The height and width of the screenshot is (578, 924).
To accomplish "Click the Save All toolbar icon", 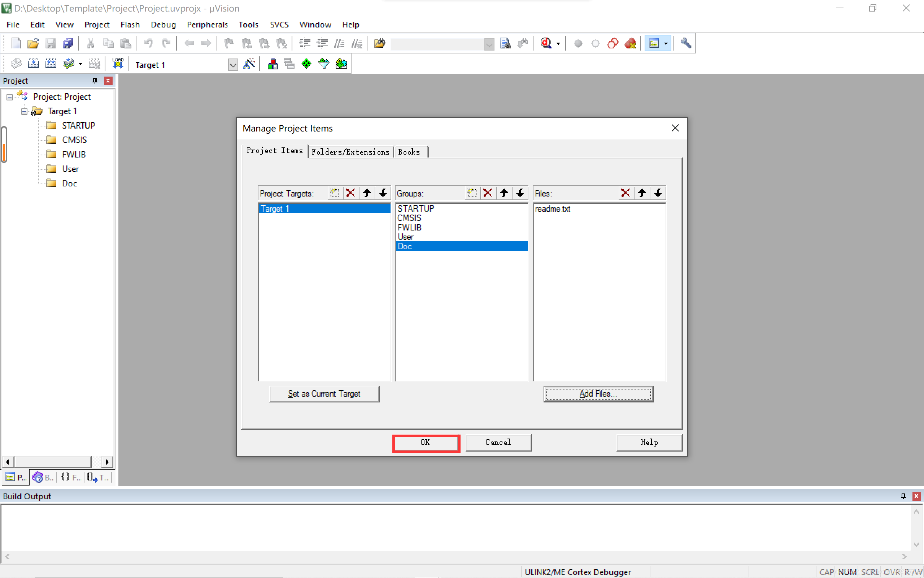I will (68, 44).
